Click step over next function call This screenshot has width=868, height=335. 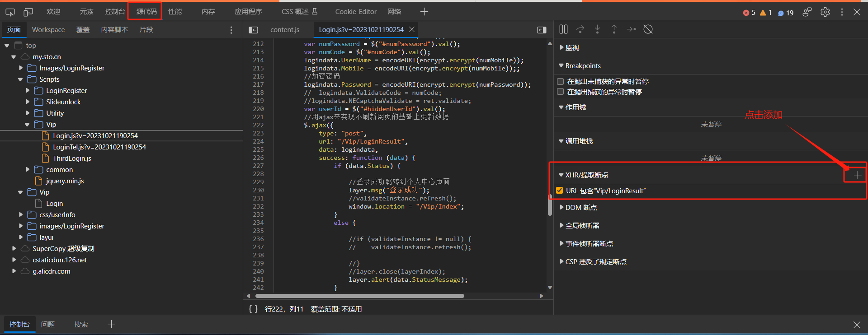[x=580, y=29]
